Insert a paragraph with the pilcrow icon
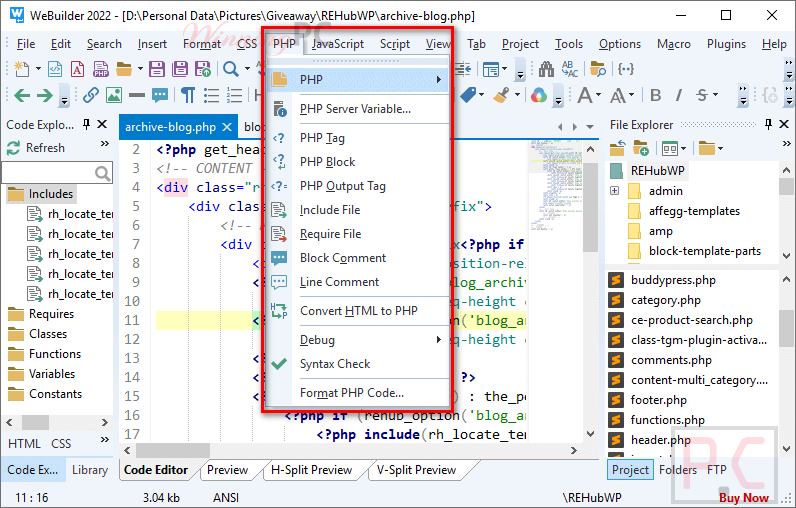Screen dimensions: 796x508 pos(188,95)
